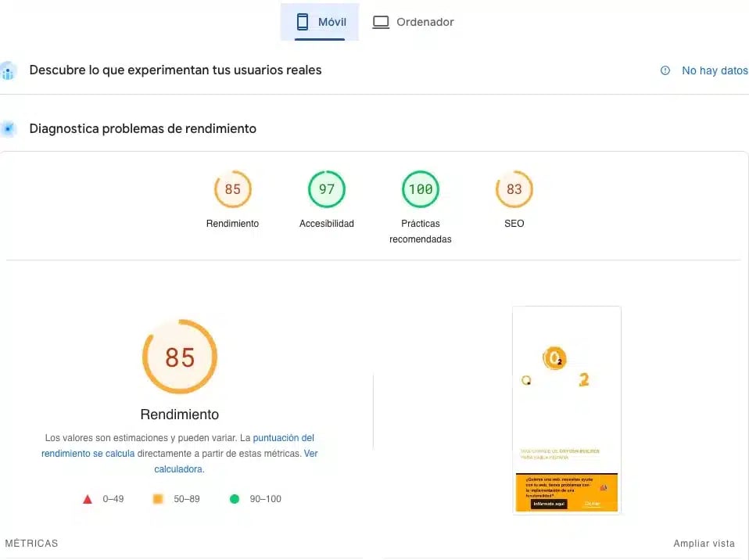Click the red triangle 0–49 legend icon
This screenshot has height=560, width=749.
(88, 499)
